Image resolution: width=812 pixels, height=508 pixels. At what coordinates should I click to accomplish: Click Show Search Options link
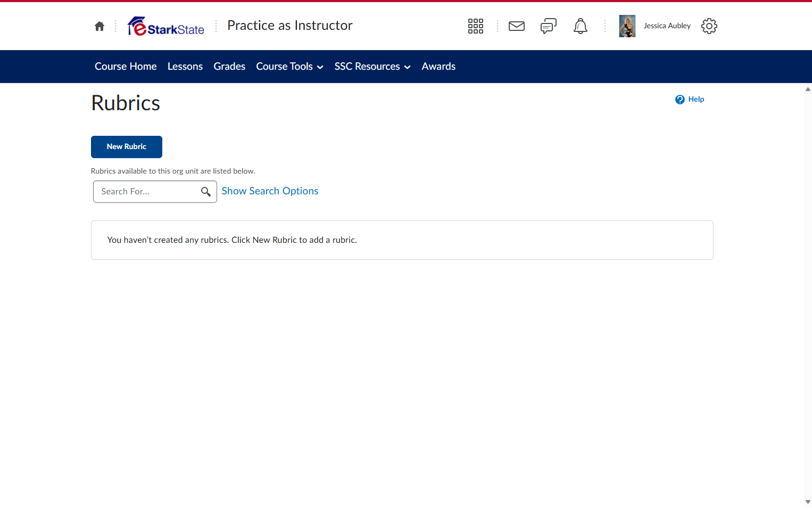click(270, 191)
